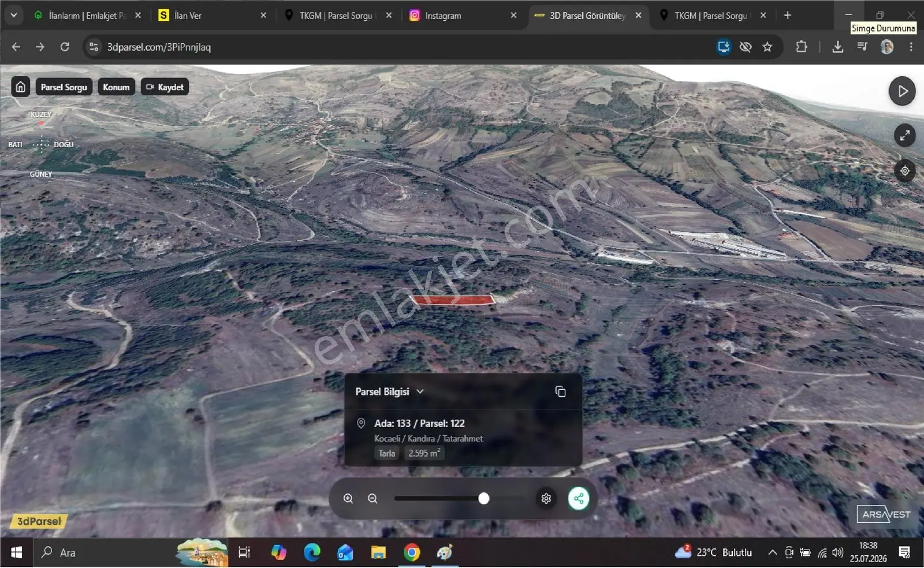Click the Tarla tag
924x568 pixels.
pyautogui.click(x=387, y=454)
